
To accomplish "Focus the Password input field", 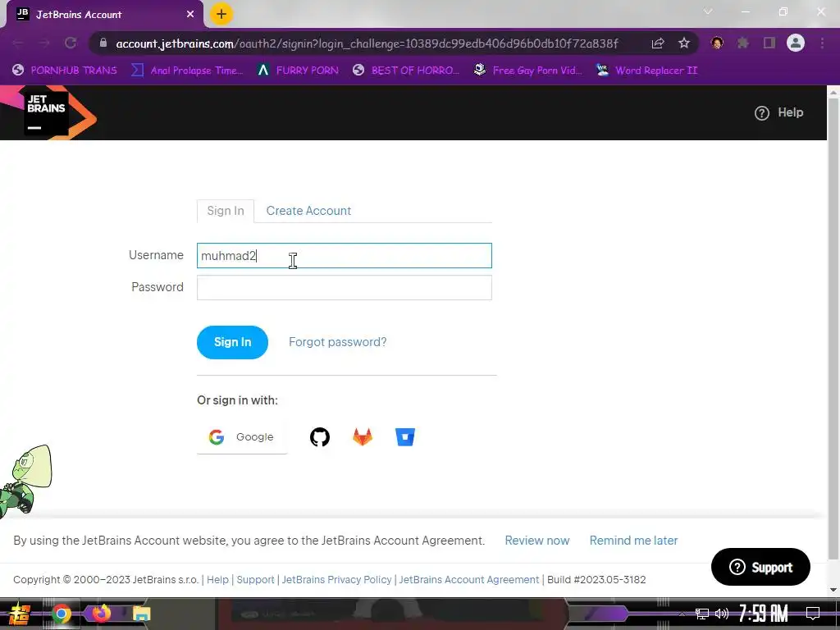I will tap(344, 288).
